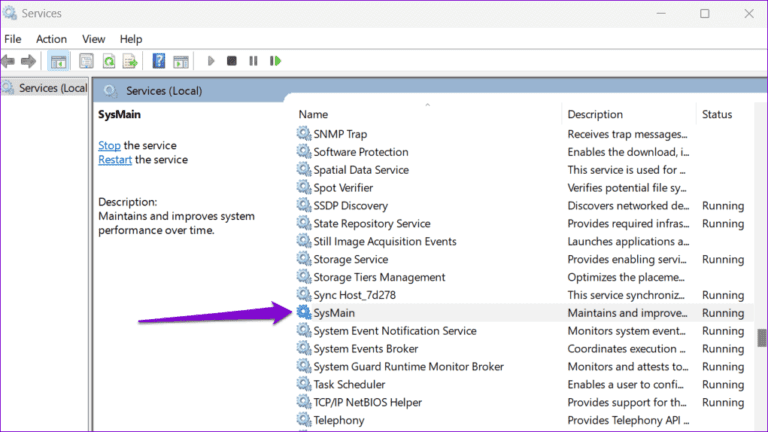768x432 pixels.
Task: Click the Forward arrow in toolbar
Action: coord(30,61)
